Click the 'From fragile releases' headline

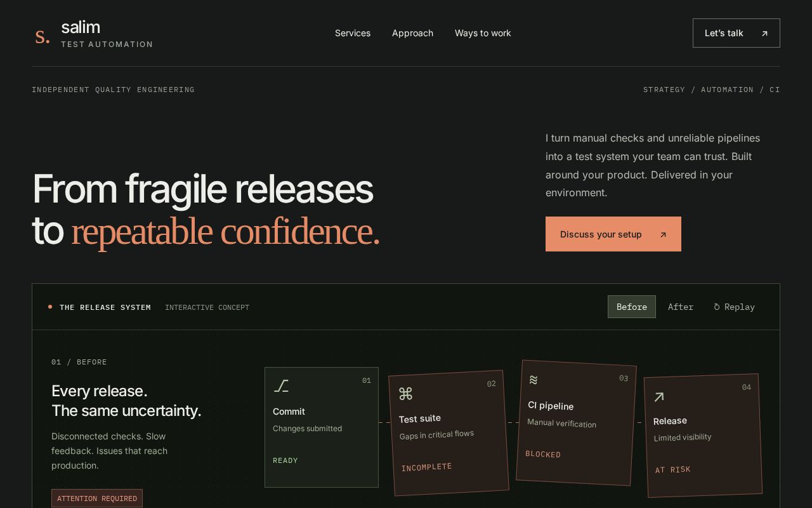tap(202, 189)
